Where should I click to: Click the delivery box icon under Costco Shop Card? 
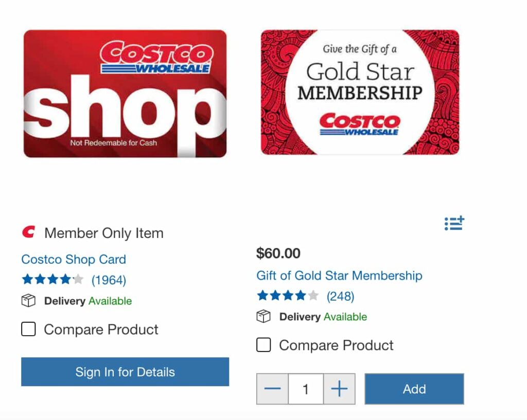tap(28, 301)
